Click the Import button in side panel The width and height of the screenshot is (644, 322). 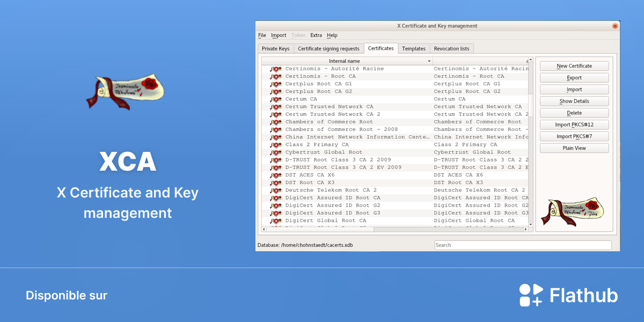(574, 90)
